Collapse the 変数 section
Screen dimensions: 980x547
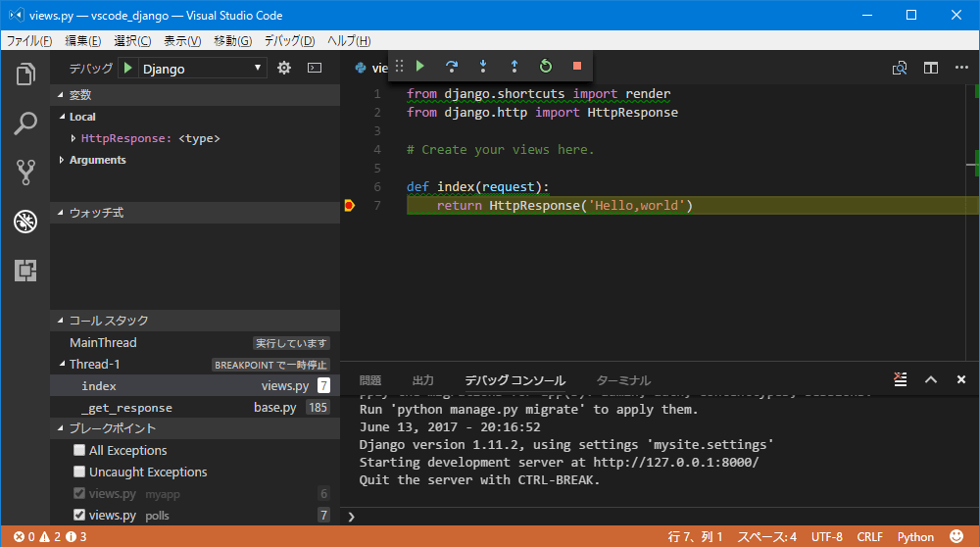(x=61, y=95)
